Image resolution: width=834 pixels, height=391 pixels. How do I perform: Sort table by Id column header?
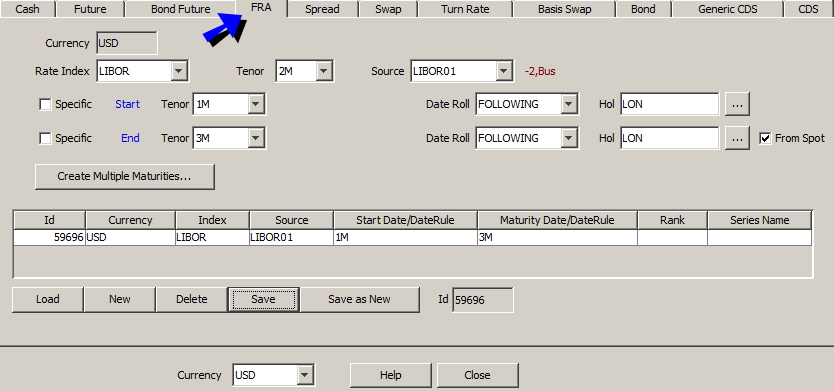(49, 220)
